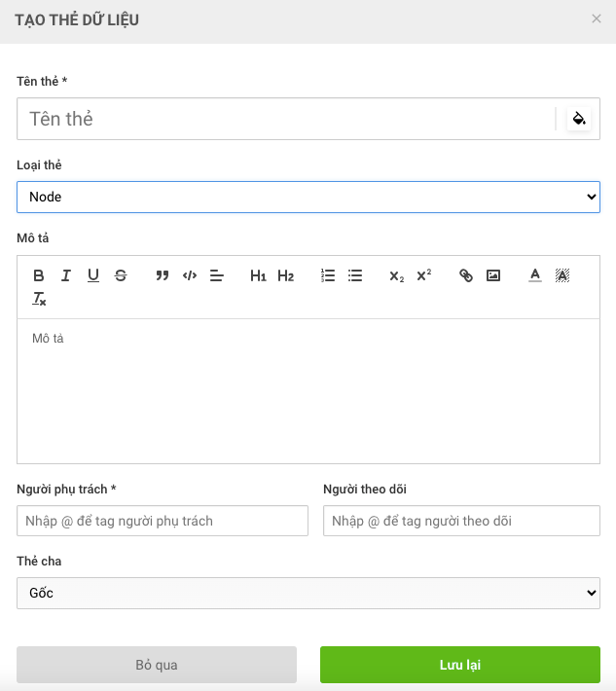Screen dimensions: 616x691
Task: Open text background color picker
Action: coord(562,275)
